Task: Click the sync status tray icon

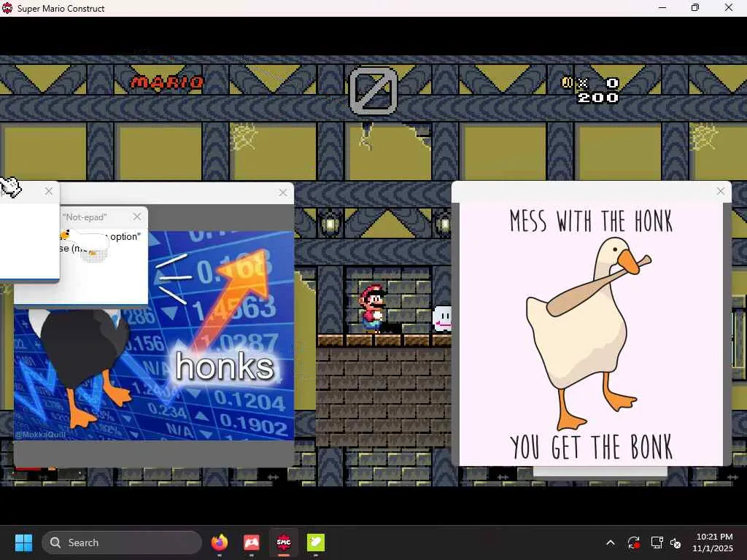Action: pyautogui.click(x=633, y=542)
